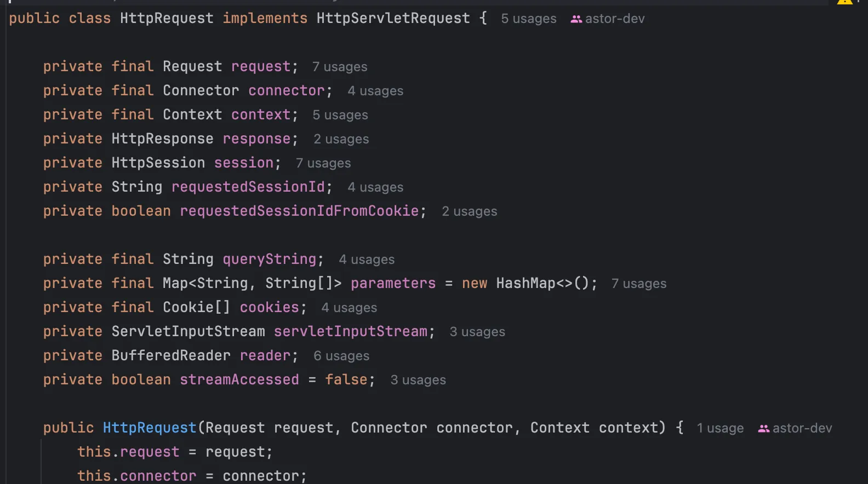
Task: Click the BufferedReader type name
Action: point(171,356)
